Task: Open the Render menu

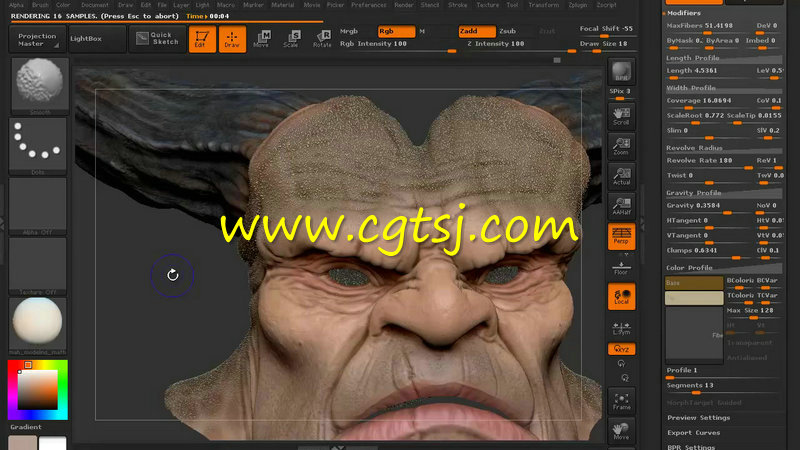Action: [x=404, y=5]
